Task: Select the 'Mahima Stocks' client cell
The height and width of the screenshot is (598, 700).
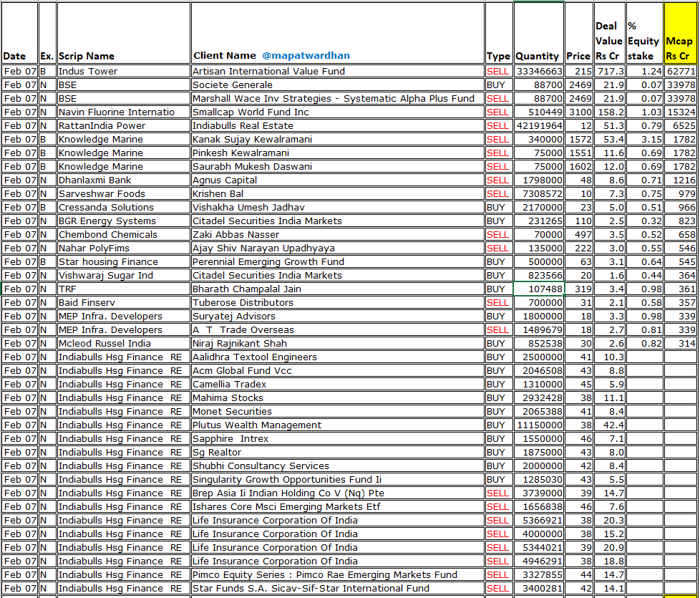Action: click(338, 398)
